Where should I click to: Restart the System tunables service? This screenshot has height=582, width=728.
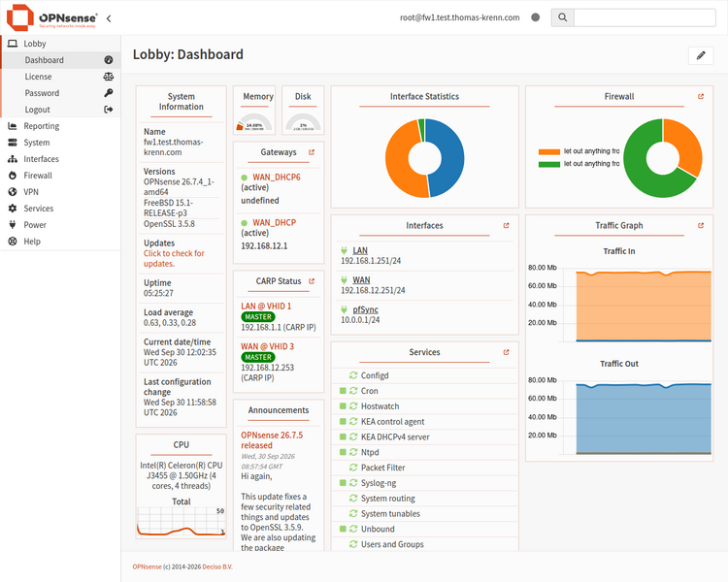point(353,513)
